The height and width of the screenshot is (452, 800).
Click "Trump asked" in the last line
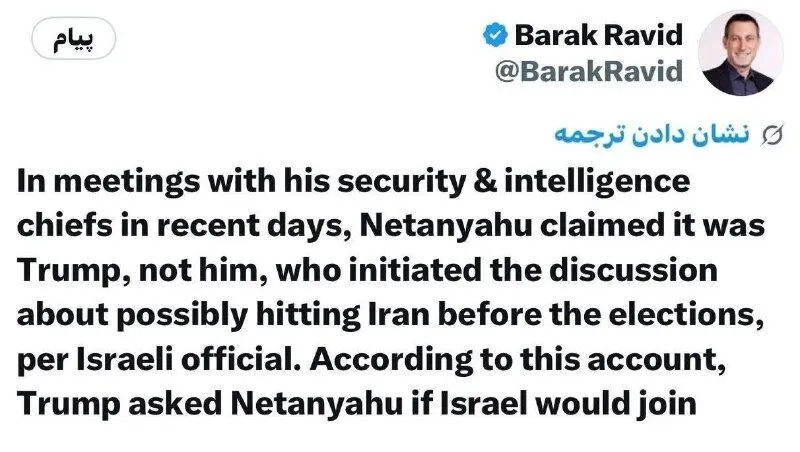tap(120, 404)
